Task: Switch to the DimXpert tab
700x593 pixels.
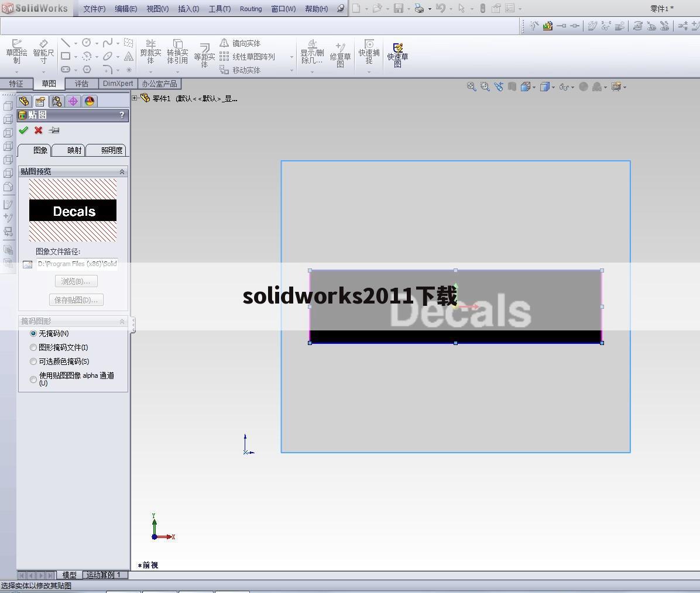Action: pyautogui.click(x=118, y=84)
